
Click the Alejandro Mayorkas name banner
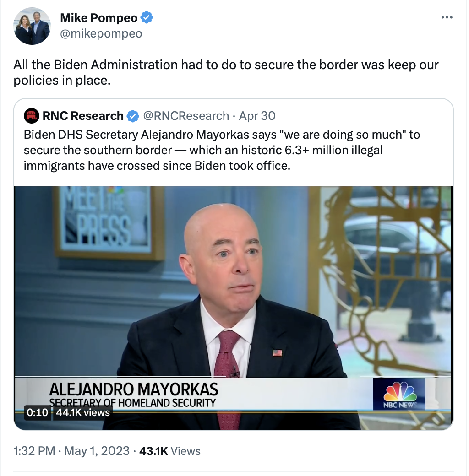134,394
